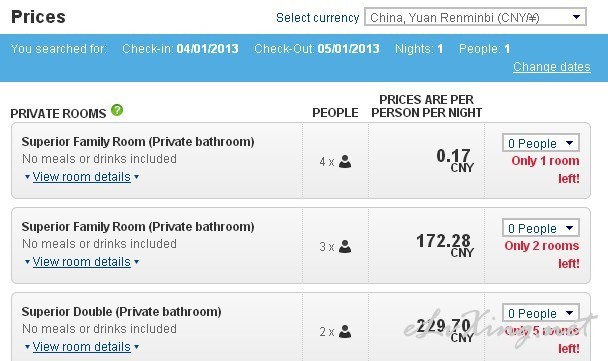
Task: Click the check-in date 04/01/2013
Action: [207, 48]
